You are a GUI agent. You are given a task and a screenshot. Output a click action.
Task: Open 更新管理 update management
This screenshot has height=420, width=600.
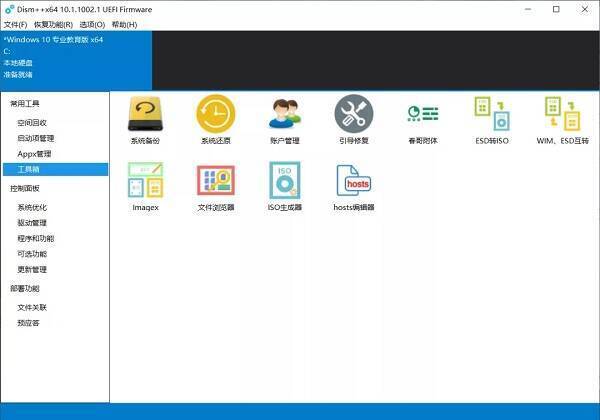click(x=32, y=269)
